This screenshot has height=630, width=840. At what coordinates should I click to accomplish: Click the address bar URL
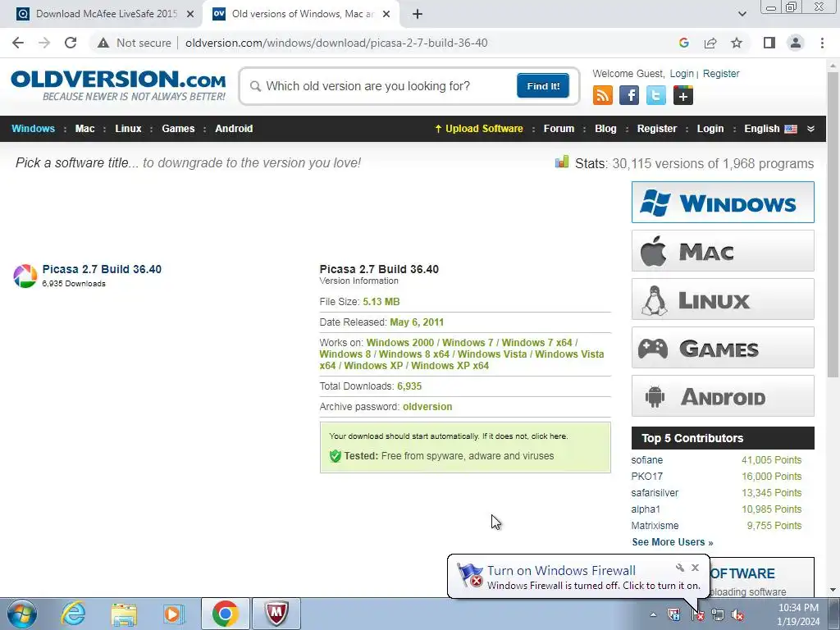(x=336, y=43)
